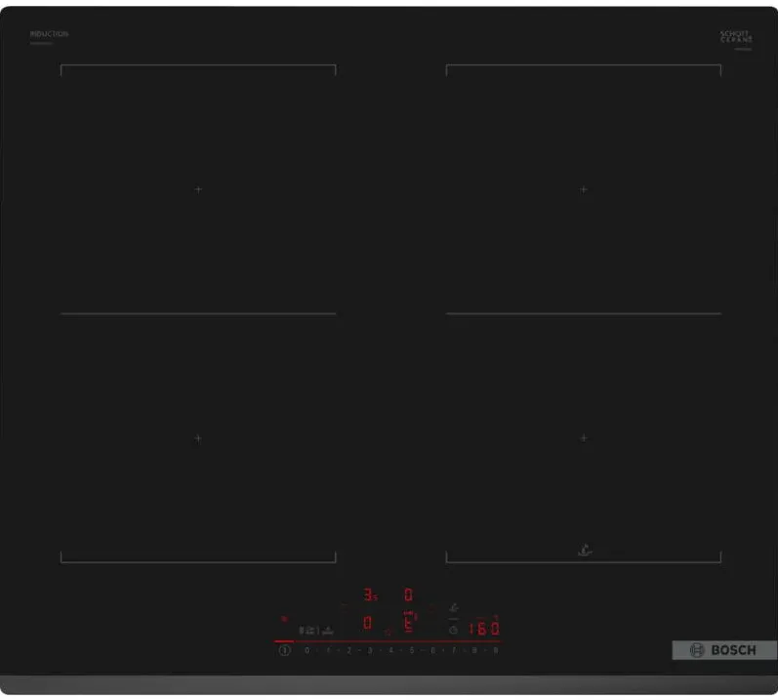Set power level 0 on the slider scale
The image size is (778, 700).
coord(307,650)
